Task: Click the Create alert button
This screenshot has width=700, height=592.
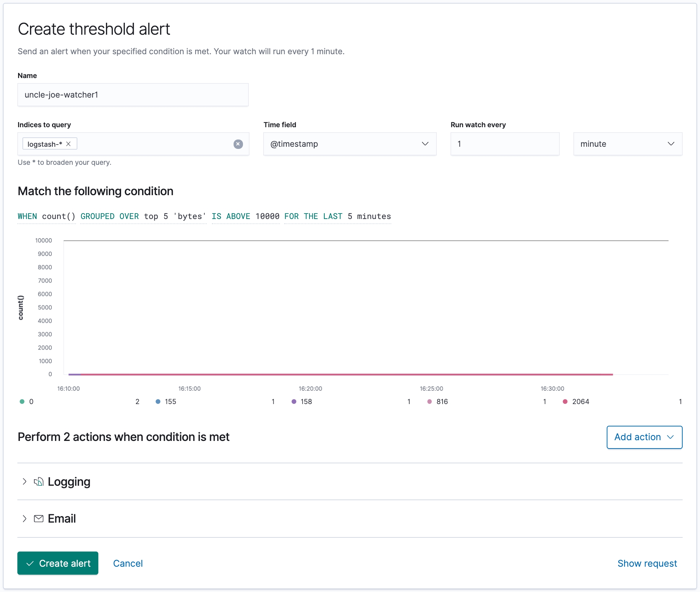Action: pos(58,563)
